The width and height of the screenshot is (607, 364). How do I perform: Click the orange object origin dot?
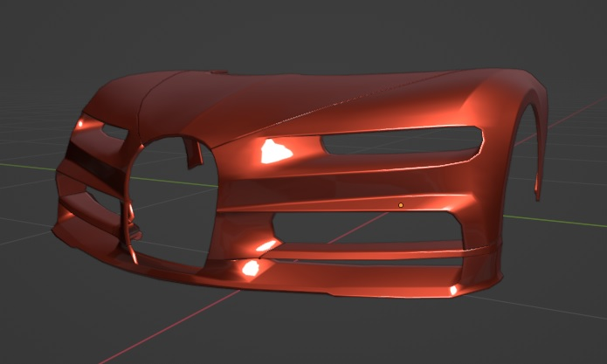(x=401, y=205)
